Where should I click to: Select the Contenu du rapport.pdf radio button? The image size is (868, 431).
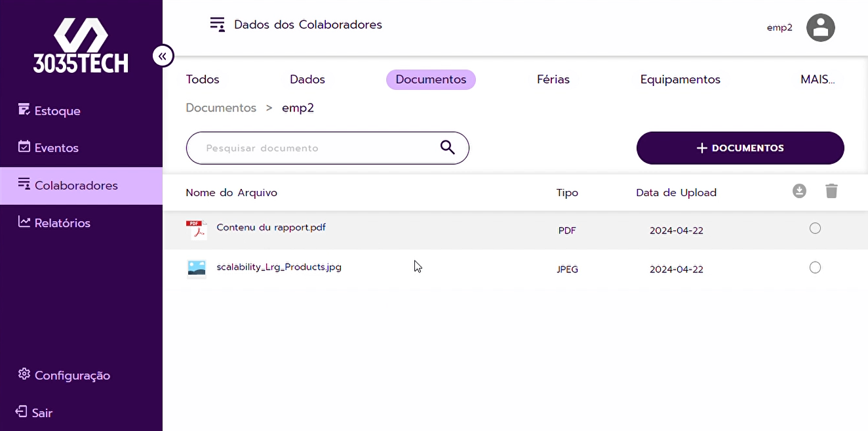[x=815, y=228]
